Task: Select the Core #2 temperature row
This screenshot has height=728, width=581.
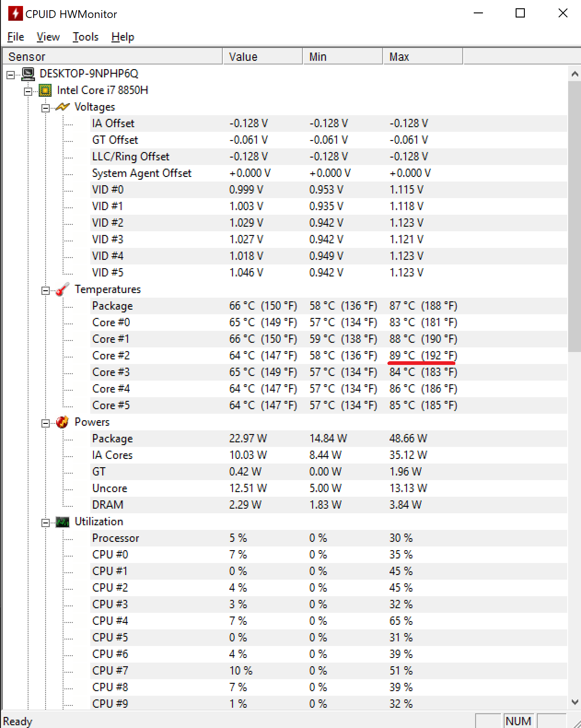Action: 111,356
